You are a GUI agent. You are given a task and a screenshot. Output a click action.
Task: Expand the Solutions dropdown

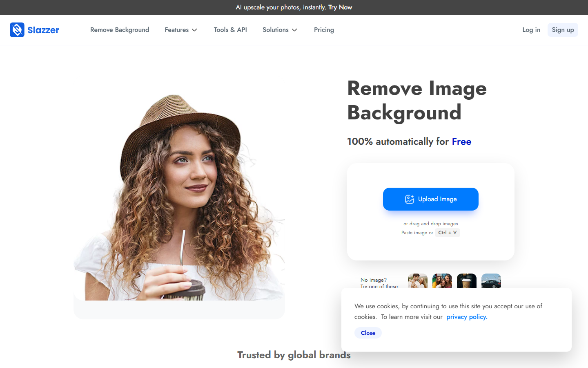point(280,29)
